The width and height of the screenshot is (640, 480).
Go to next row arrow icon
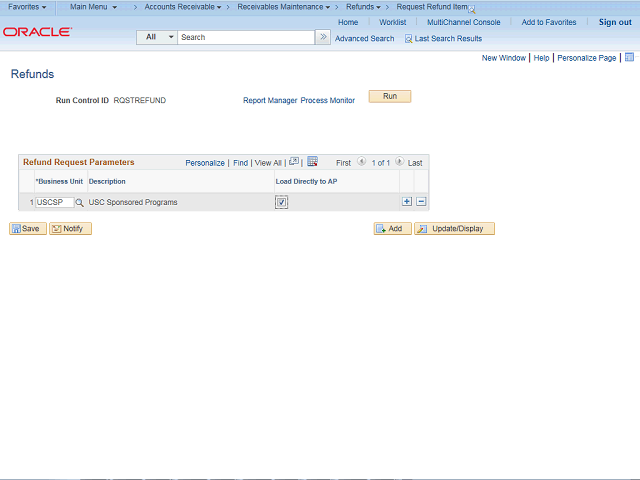pyautogui.click(x=400, y=162)
